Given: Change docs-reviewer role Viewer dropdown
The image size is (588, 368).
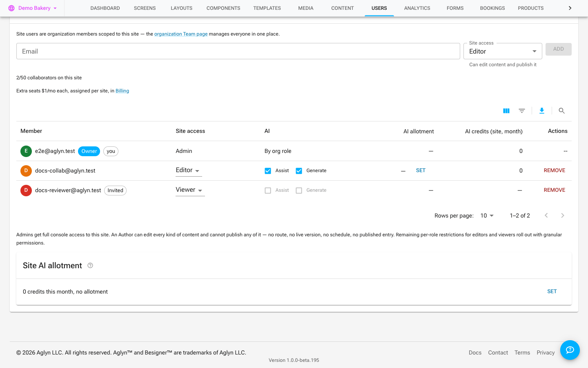Looking at the screenshot, I should click(x=190, y=190).
